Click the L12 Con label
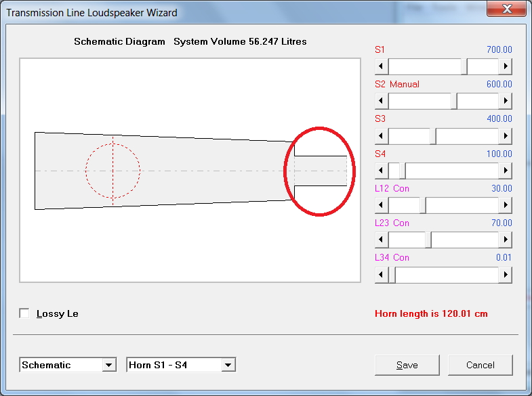The width and height of the screenshot is (532, 396). point(392,188)
